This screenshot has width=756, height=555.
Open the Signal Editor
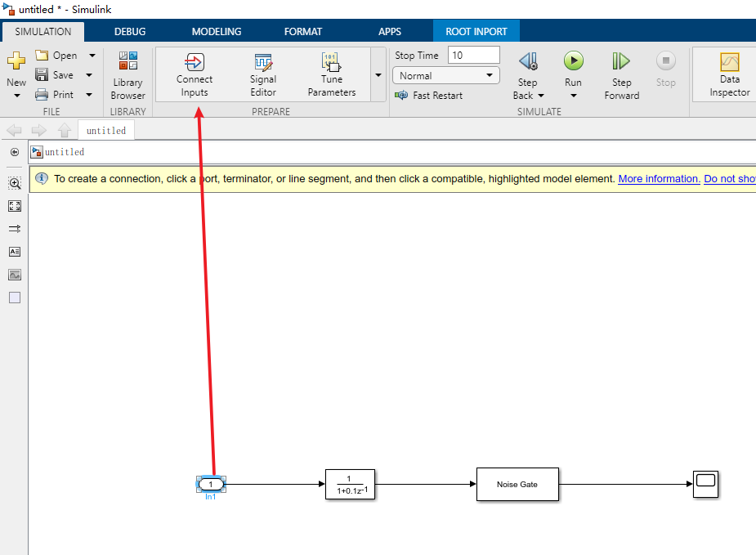(263, 74)
